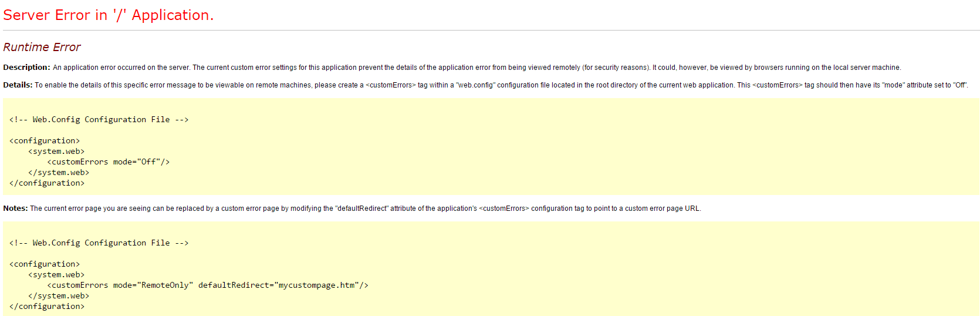Click the customErrors mode="Off" code line
Screen dimensions: 980x316
109,162
